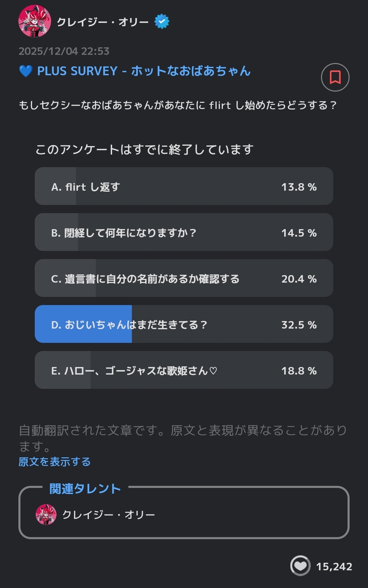368x588 pixels.
Task: Select option A. flirt し返す
Action: click(184, 186)
